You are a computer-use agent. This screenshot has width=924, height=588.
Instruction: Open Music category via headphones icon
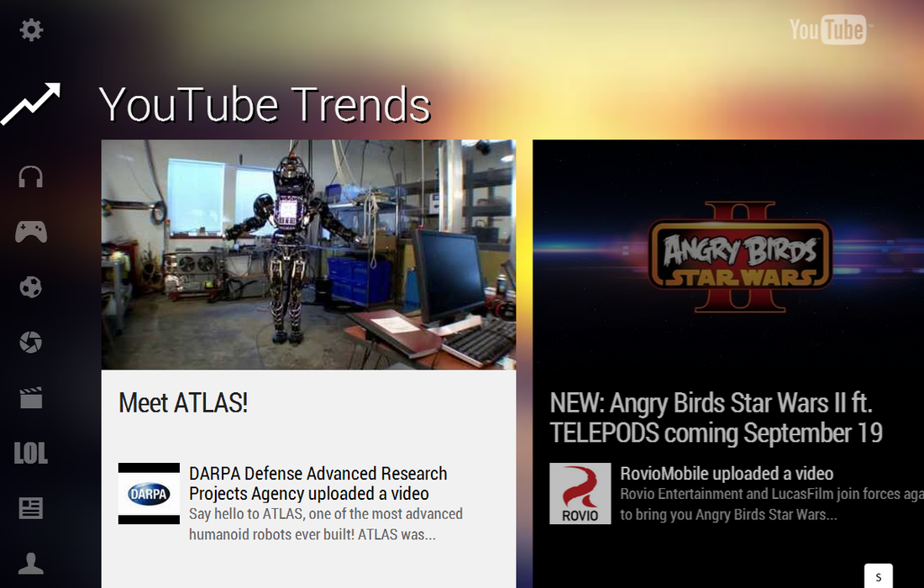[x=30, y=176]
